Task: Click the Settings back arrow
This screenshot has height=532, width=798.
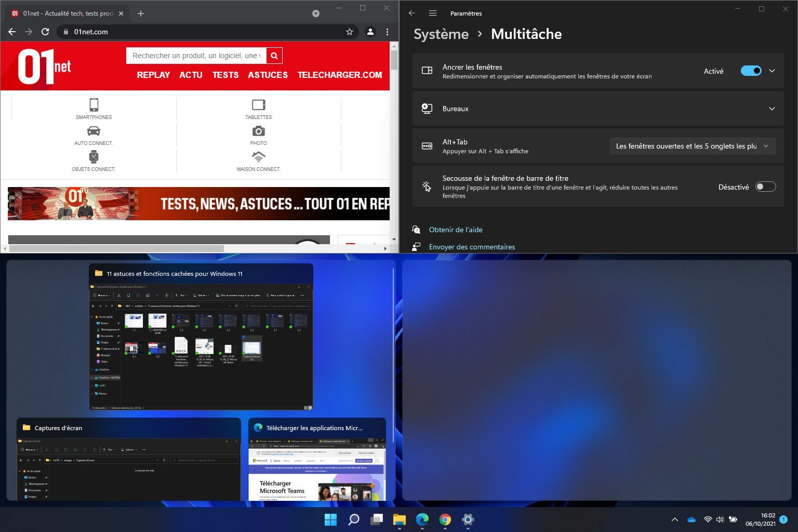Action: 412,13
